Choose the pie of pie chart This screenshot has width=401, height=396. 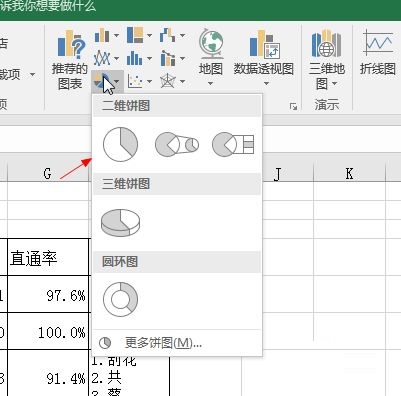point(177,144)
